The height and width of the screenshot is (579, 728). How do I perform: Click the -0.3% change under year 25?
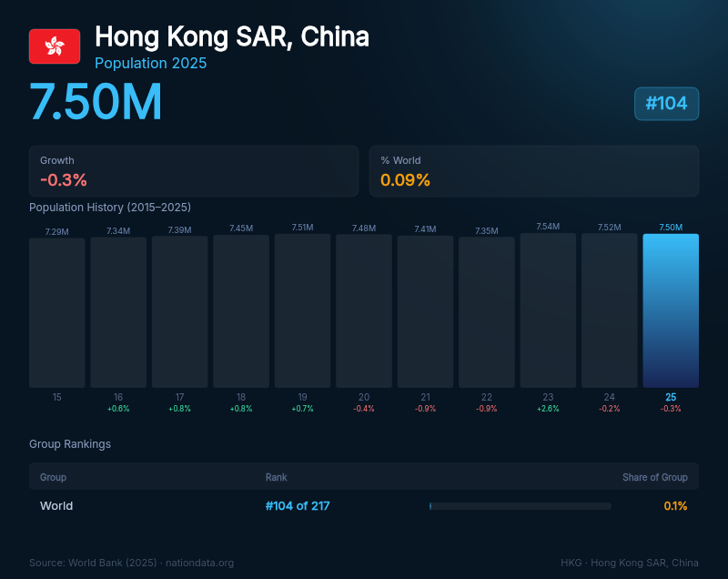[671, 409]
